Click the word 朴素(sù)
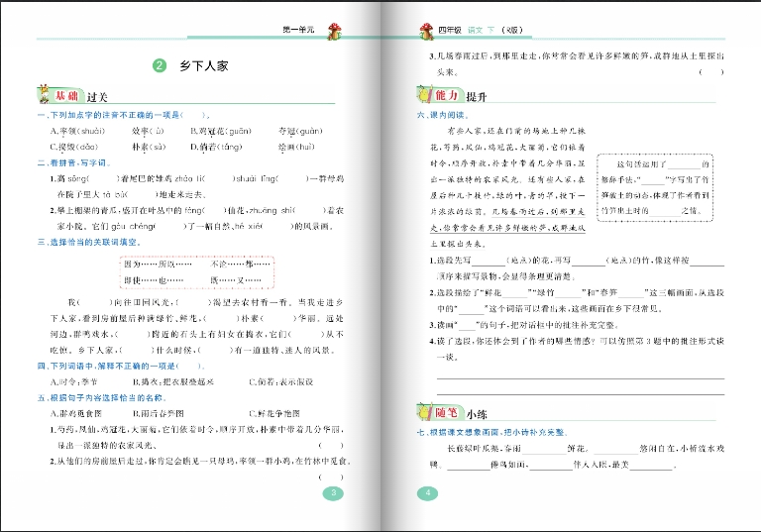The width and height of the screenshot is (761, 532). [x=149, y=147]
